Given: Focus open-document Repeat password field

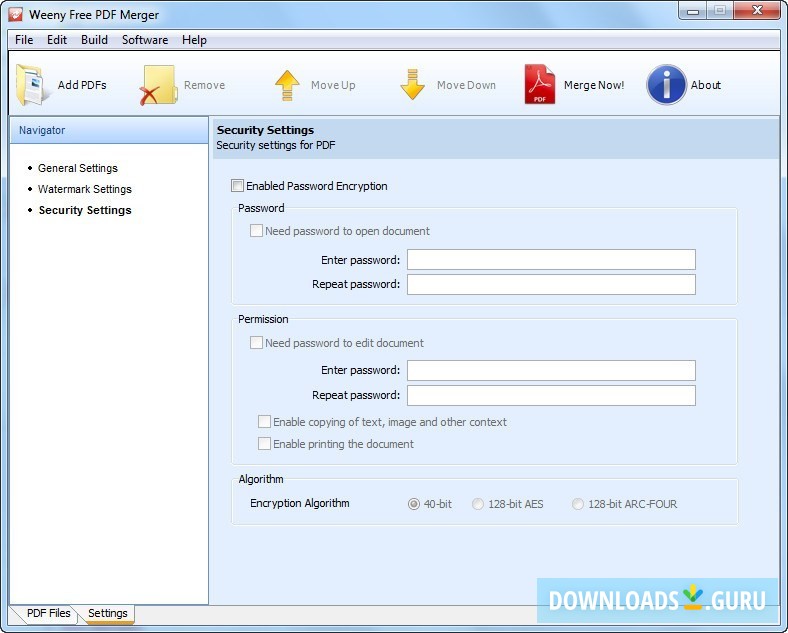Looking at the screenshot, I should pos(551,284).
